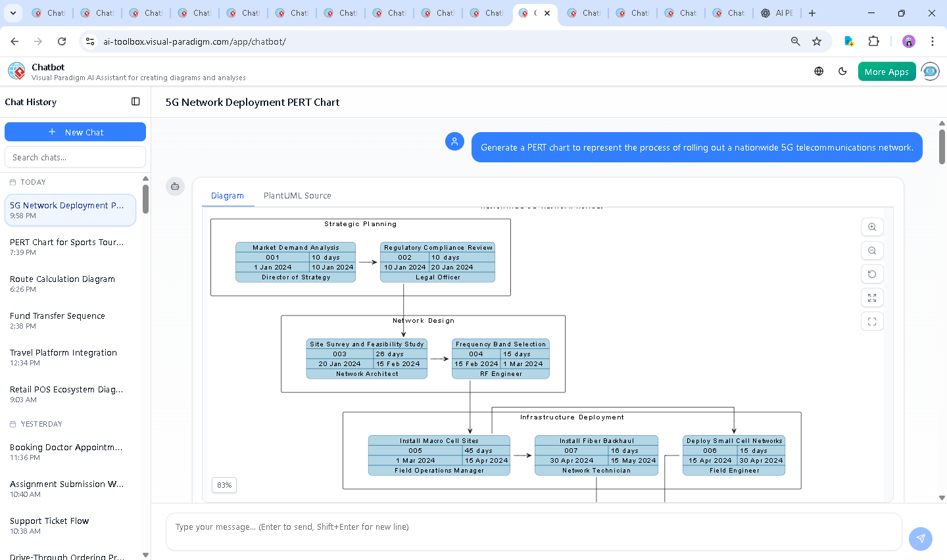The image size is (947, 560).
Task: Select the Diagram tab
Action: click(x=228, y=195)
